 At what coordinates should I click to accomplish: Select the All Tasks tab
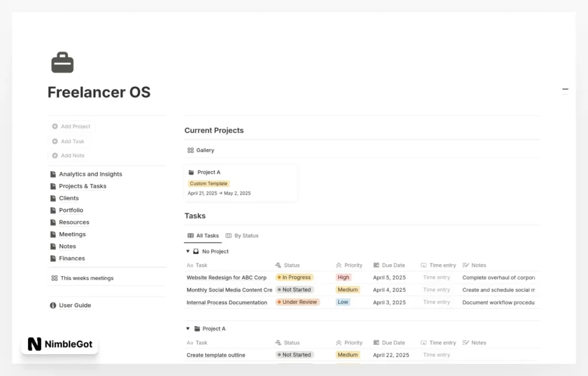[x=203, y=235]
